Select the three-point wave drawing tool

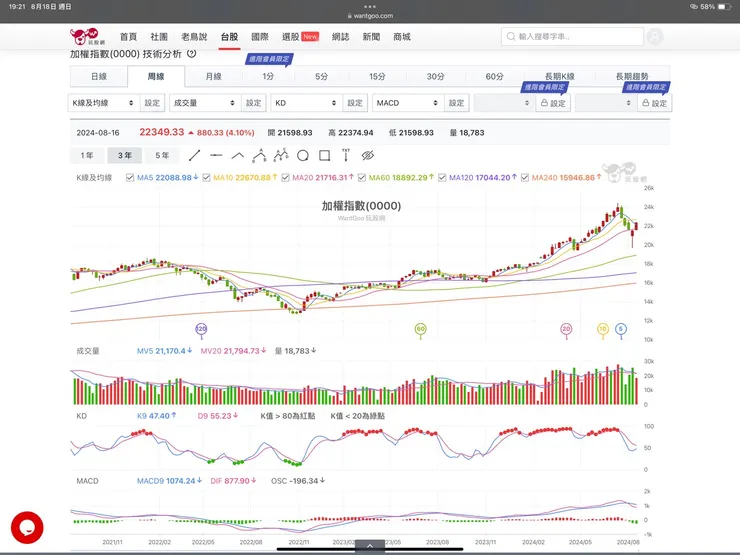259,155
